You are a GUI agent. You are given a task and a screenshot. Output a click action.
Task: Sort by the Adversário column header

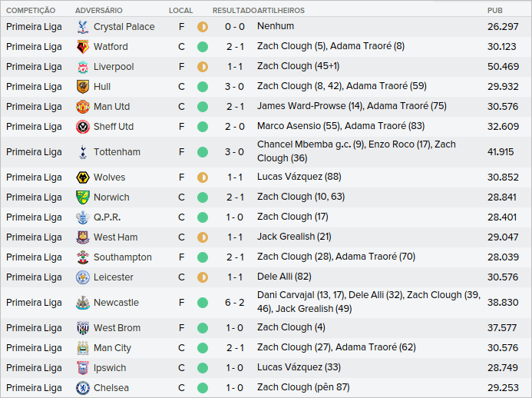tap(98, 10)
